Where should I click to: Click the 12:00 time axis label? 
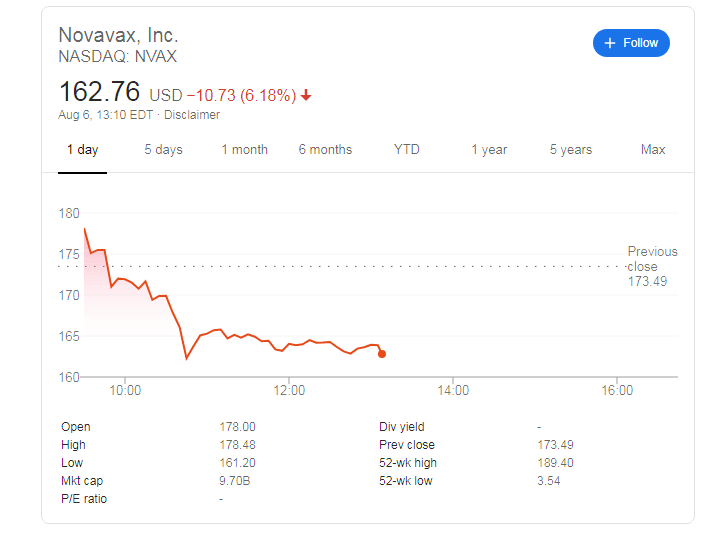(x=289, y=391)
